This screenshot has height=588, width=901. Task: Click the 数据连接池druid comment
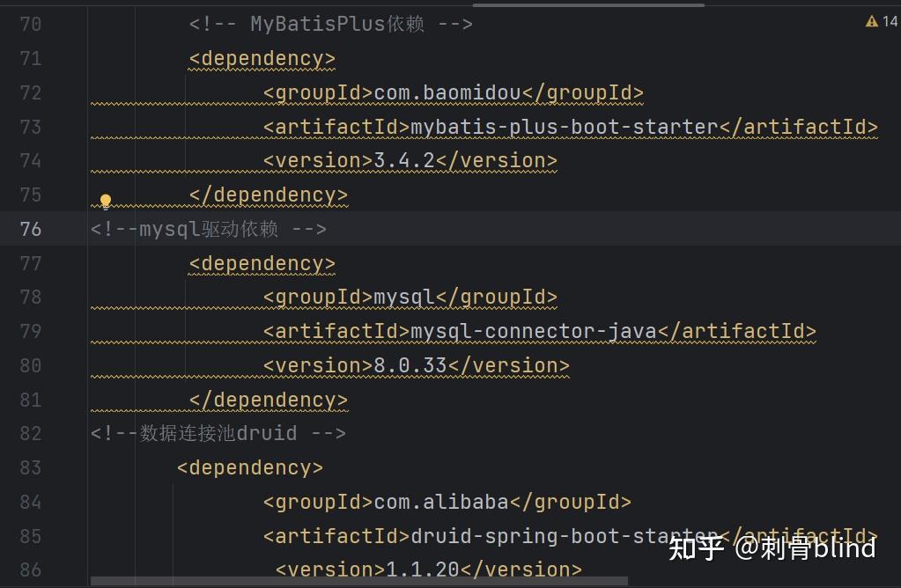point(217,433)
